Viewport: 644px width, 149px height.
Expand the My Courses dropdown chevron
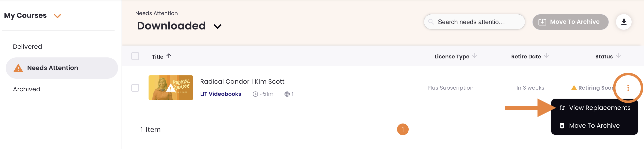click(58, 16)
